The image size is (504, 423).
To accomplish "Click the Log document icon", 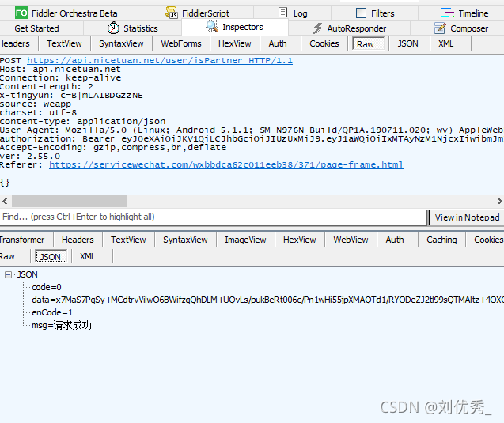I will [282, 13].
